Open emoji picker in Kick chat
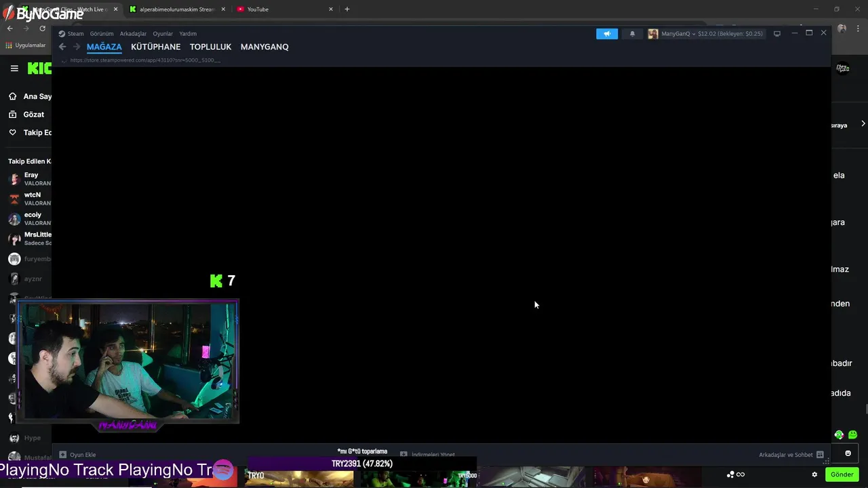The width and height of the screenshot is (868, 488). coord(848,453)
